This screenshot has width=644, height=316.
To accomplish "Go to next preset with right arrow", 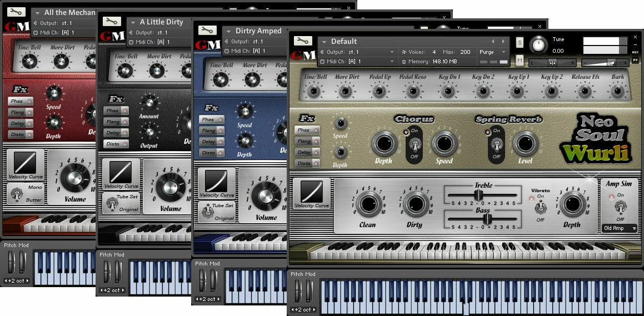I will (503, 42).
